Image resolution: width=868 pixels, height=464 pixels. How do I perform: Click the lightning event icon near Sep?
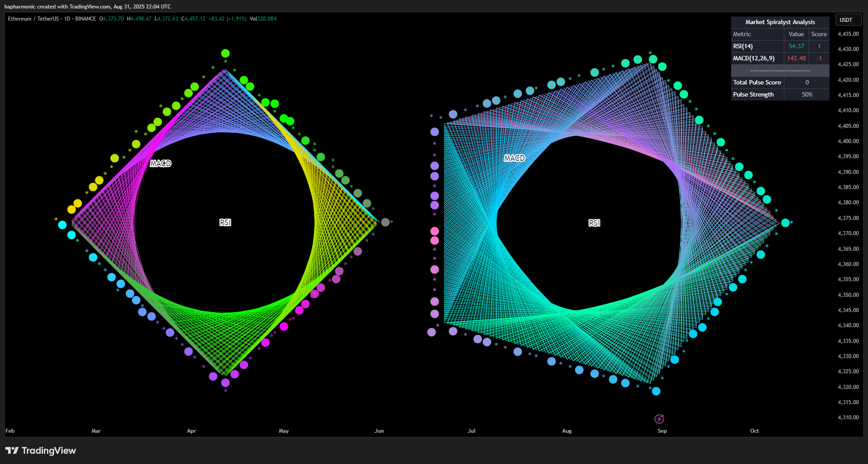coord(659,419)
